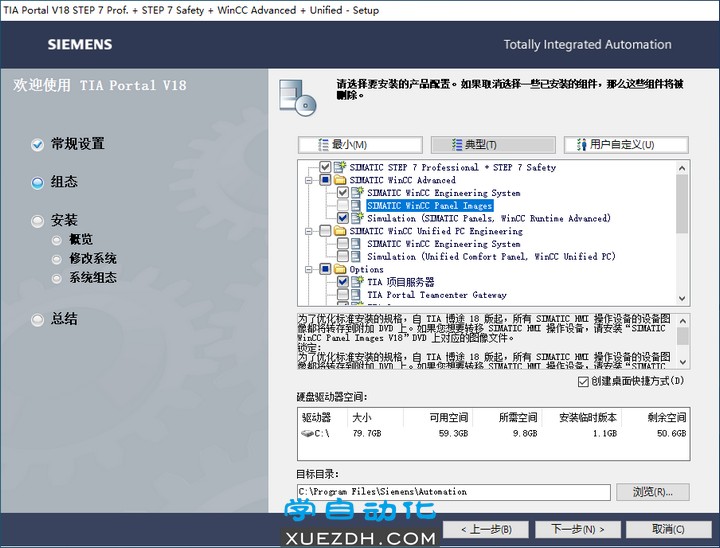
Task: Collapse the SIMATIC WinCC Unified PC Engineering node
Action: [309, 231]
